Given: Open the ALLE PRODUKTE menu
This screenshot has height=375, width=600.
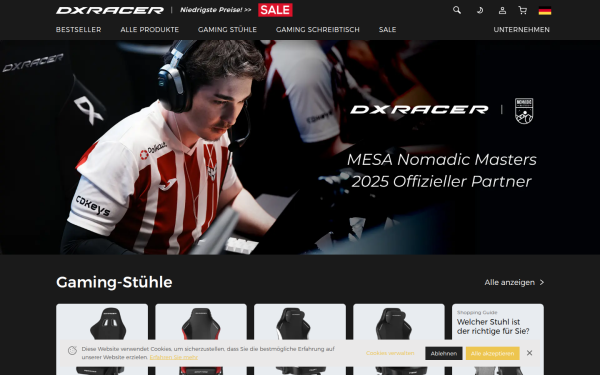Looking at the screenshot, I should [150, 29].
